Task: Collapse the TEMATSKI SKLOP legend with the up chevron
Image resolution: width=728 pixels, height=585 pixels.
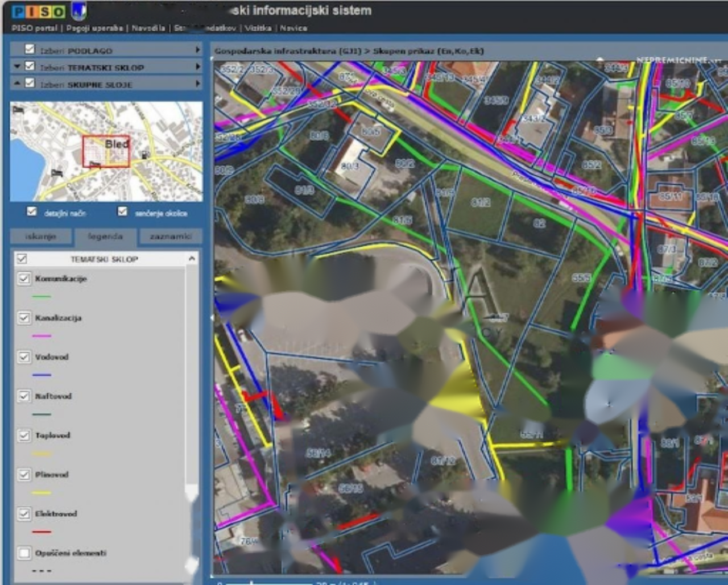Action: pos(192,259)
